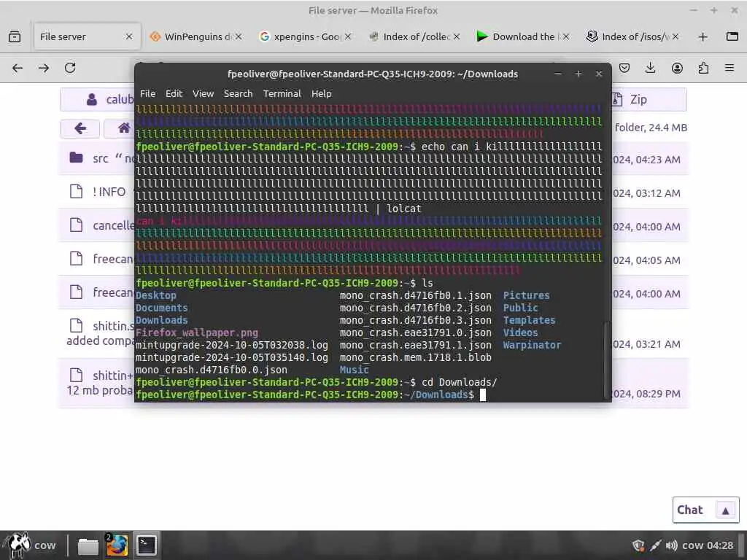Close the WinPenguins tab
The image size is (747, 560).
point(239,36)
